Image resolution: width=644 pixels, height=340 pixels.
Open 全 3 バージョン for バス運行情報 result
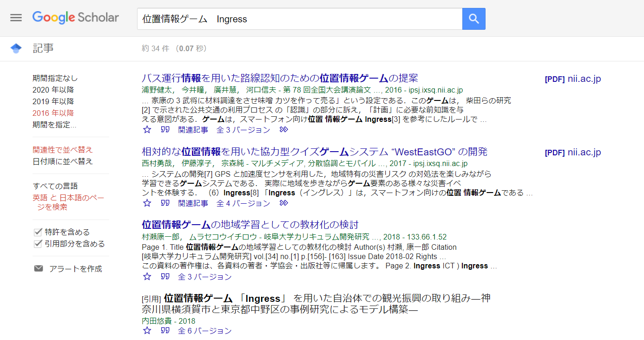pos(243,130)
